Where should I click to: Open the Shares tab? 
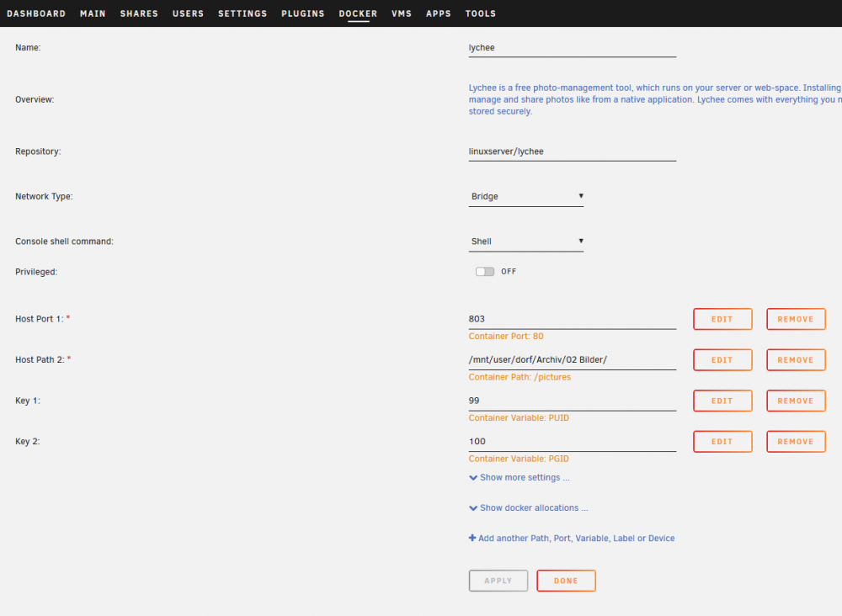tap(139, 13)
